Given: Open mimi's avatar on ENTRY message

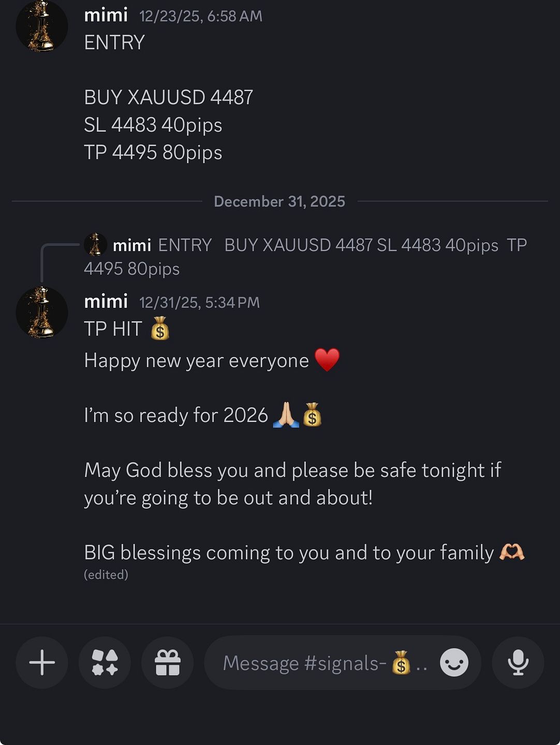Looking at the screenshot, I should (42, 26).
